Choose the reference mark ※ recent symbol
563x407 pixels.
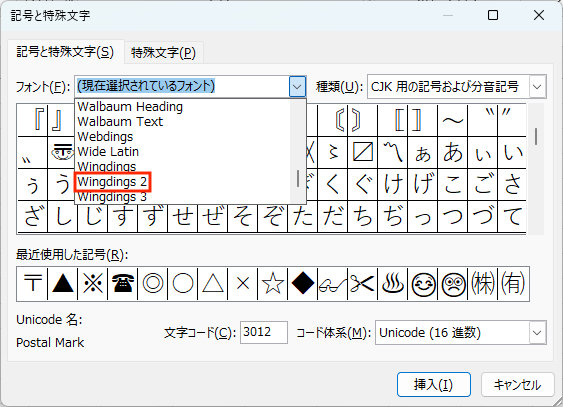pos(93,284)
